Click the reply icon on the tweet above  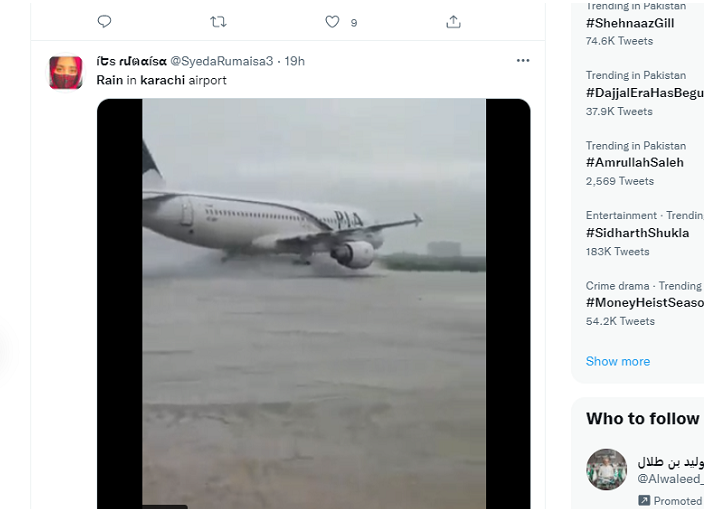(105, 21)
